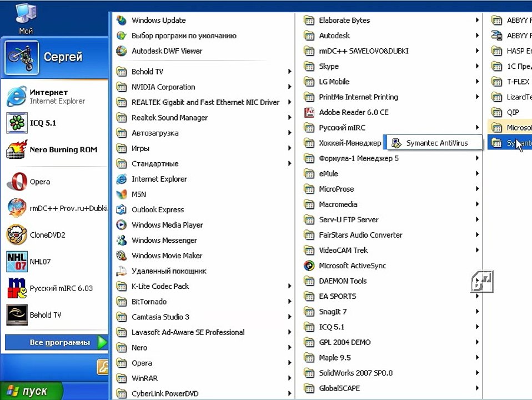532x400 pixels.
Task: Open Realtek Sound Manager group
Action: (204, 118)
